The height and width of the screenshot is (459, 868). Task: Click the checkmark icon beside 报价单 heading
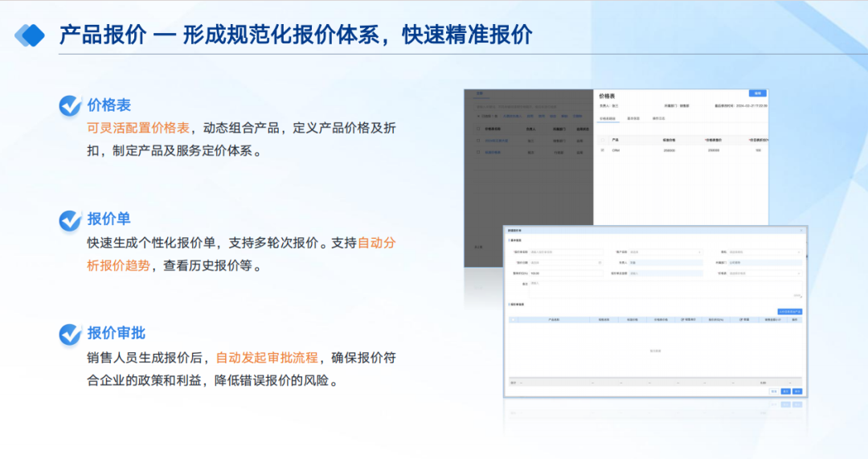(x=71, y=219)
